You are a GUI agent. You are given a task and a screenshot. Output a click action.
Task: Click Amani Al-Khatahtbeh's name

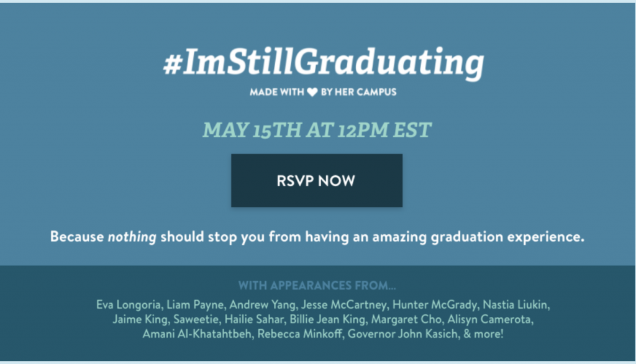(x=198, y=334)
